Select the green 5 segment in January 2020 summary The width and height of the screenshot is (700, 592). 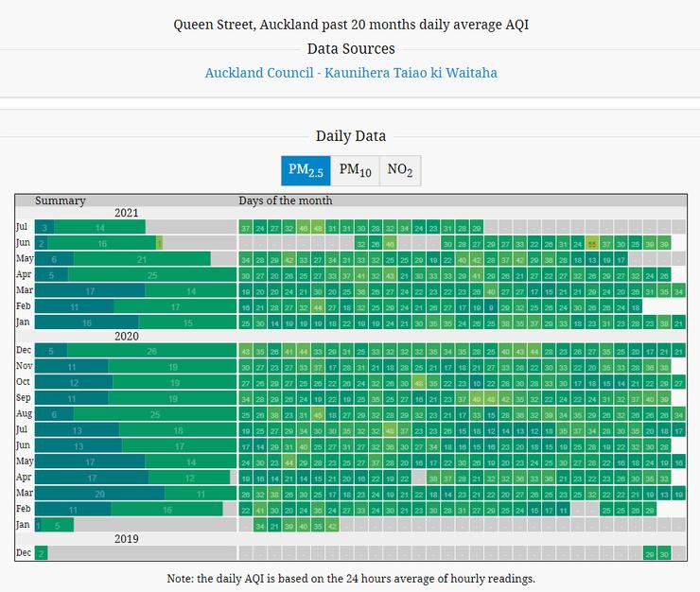click(x=58, y=525)
